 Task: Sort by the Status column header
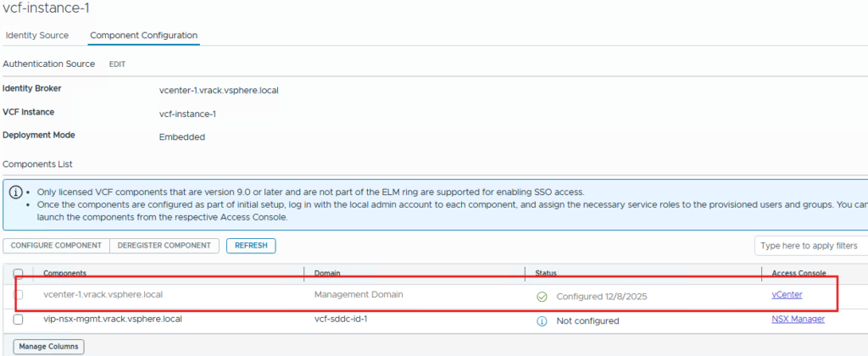click(x=546, y=273)
